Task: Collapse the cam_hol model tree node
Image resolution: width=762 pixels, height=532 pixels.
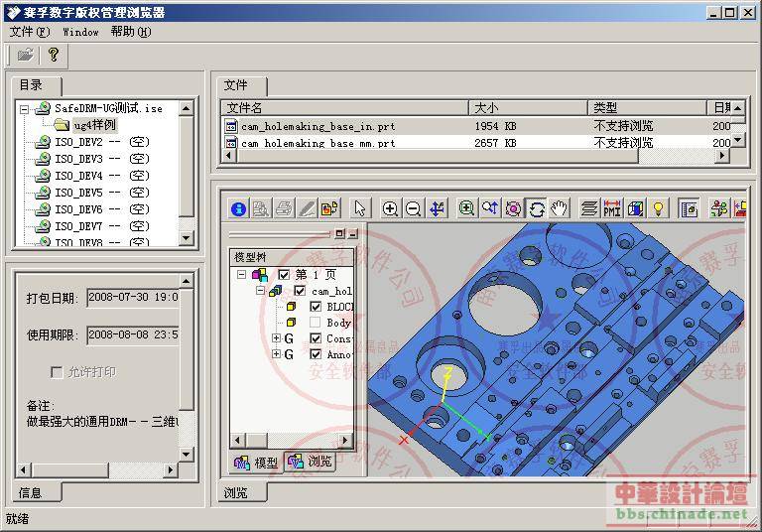Action: (x=261, y=291)
